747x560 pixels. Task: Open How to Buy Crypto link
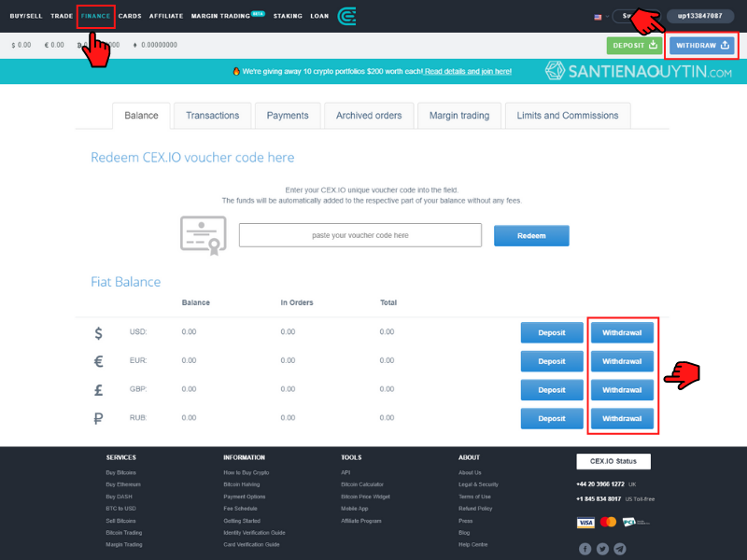point(247,473)
